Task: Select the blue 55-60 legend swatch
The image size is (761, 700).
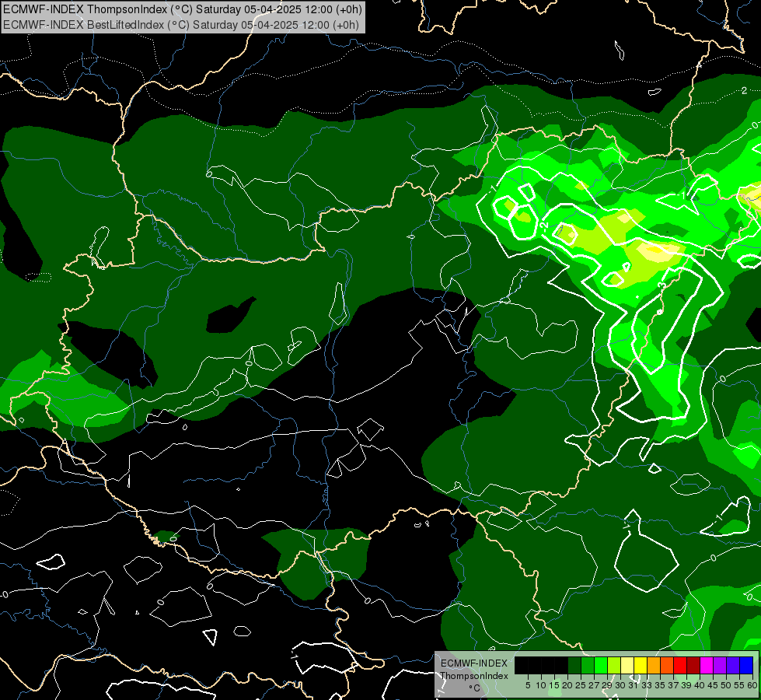Action: coord(746,665)
